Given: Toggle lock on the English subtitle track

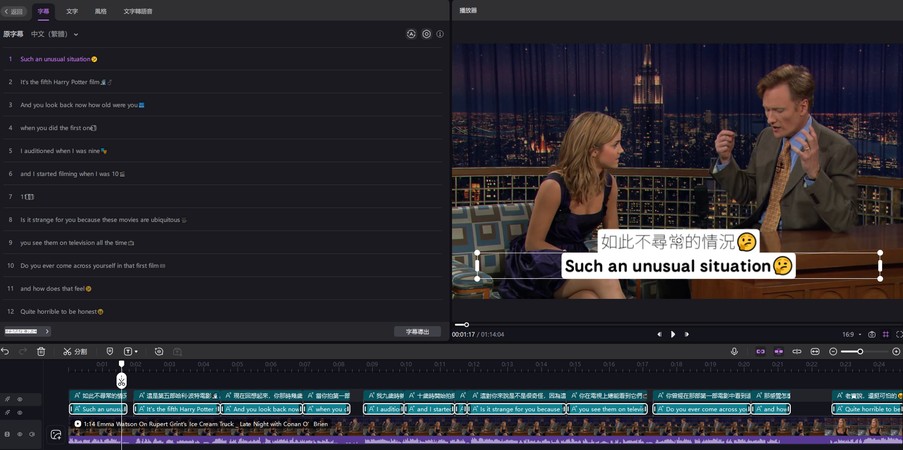Looking at the screenshot, I should [7, 413].
